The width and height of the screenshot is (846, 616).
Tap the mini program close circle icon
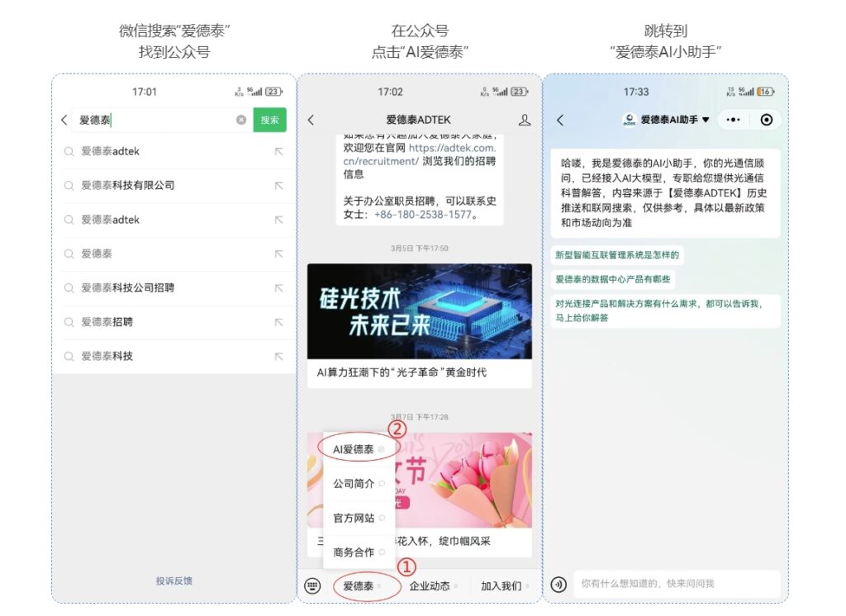[x=766, y=120]
